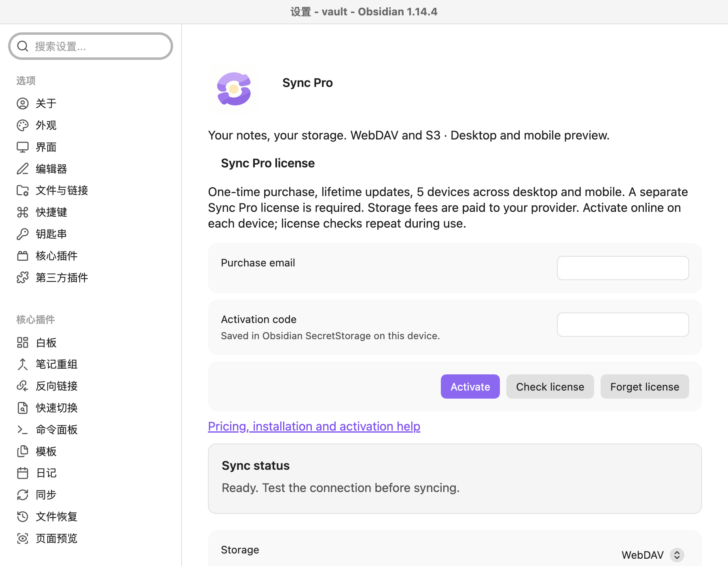Click the Sync Pro title text
Image resolution: width=728 pixels, height=566 pixels.
[x=307, y=83]
